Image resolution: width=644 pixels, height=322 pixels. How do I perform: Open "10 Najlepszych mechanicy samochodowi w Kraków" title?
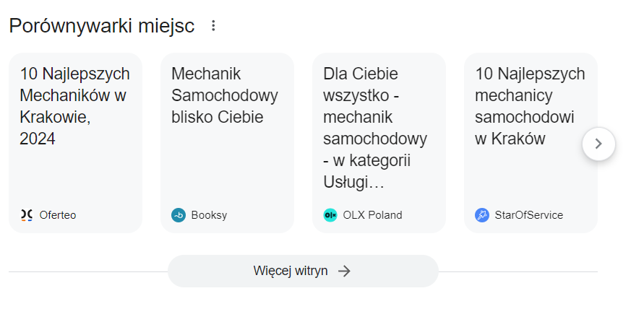click(x=530, y=105)
